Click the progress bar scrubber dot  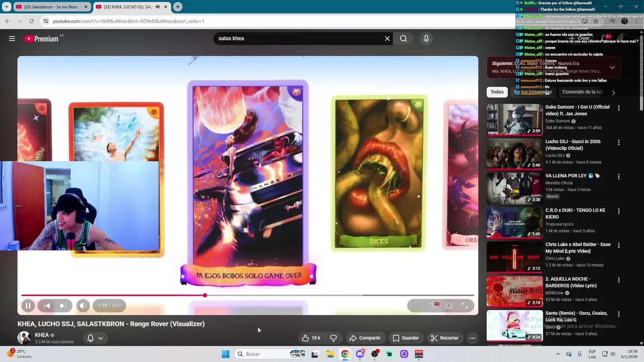tap(205, 295)
